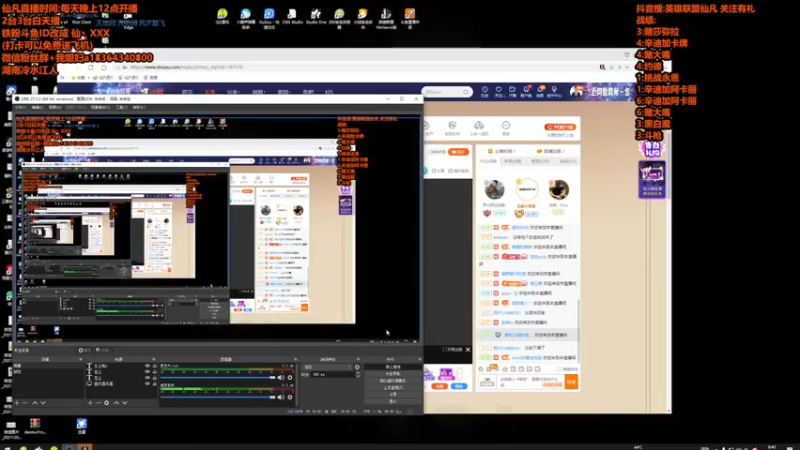Screen dimensions: 800x450
Task: Click the orange chat Send button
Action: coord(571,382)
